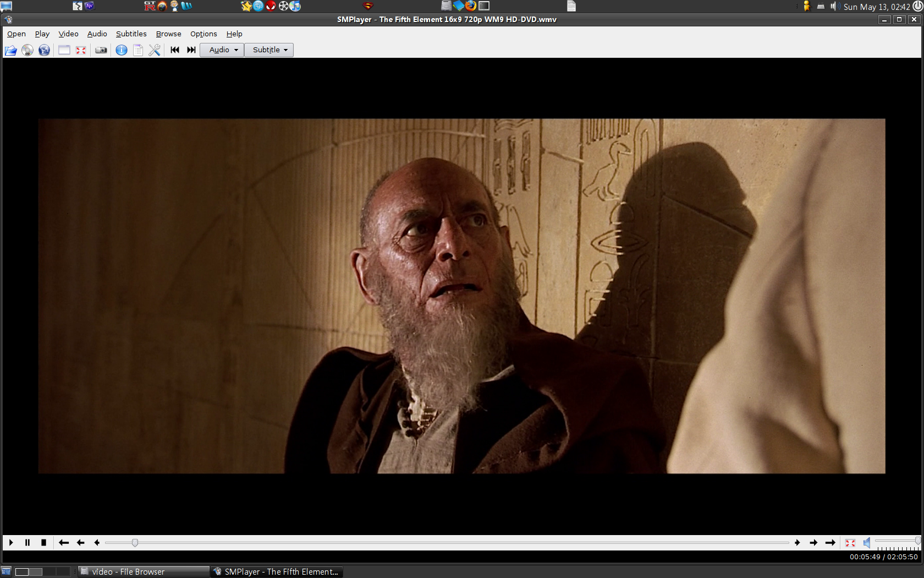The image size is (924, 578).
Task: Stop the video playback
Action: (x=43, y=543)
